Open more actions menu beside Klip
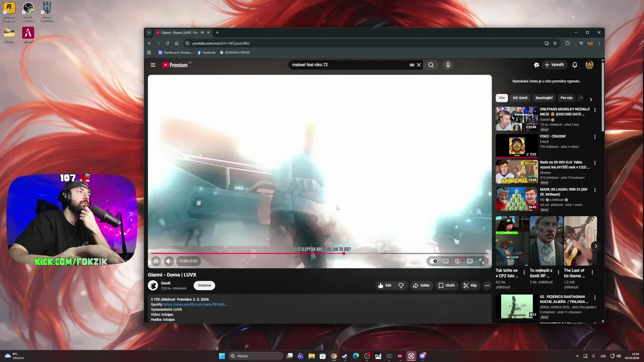The image size is (644, 362). [487, 286]
